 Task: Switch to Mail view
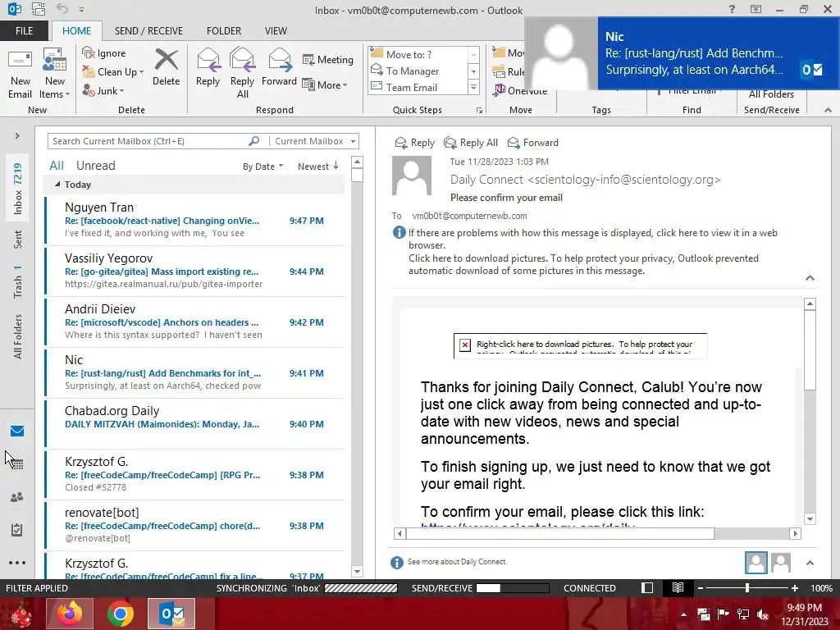click(x=17, y=431)
